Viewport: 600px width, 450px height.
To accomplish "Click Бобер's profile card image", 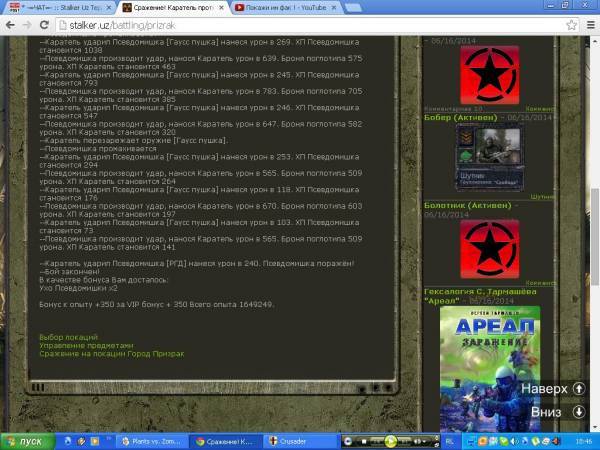I will pyautogui.click(x=489, y=157).
